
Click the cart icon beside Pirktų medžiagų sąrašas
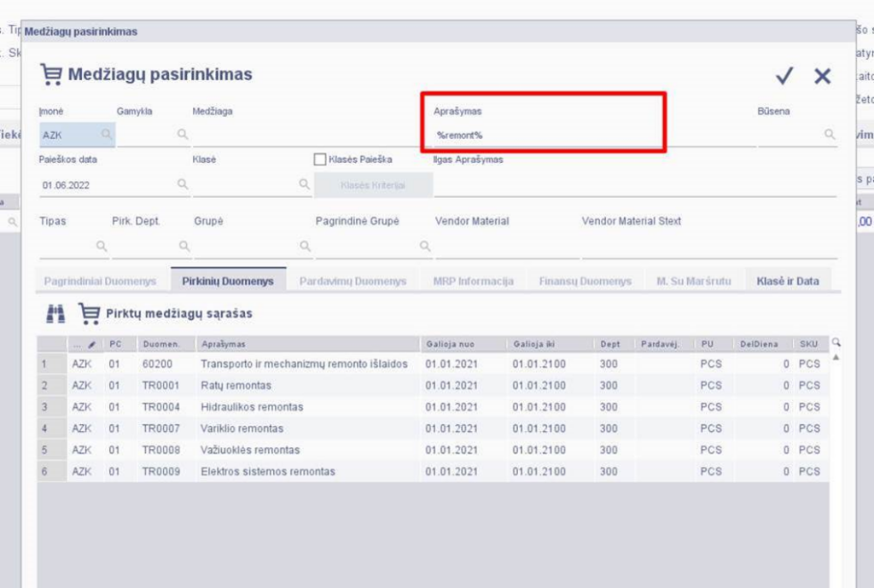(x=89, y=314)
